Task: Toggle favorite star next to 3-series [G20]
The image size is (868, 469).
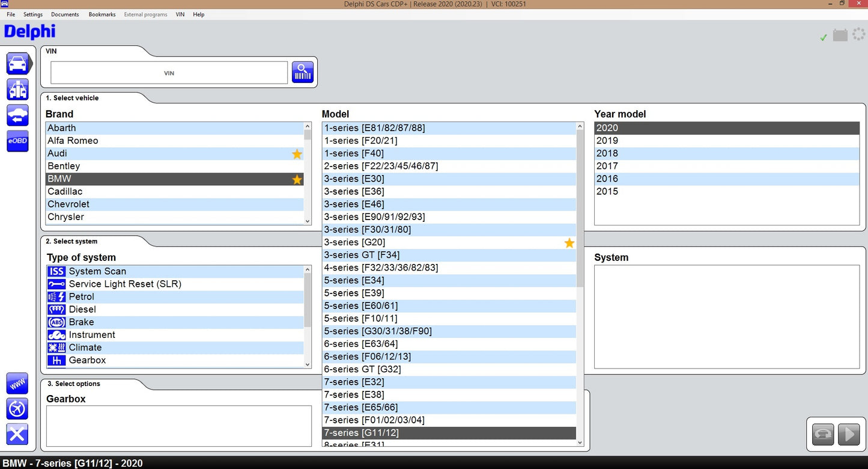Action: pos(569,243)
